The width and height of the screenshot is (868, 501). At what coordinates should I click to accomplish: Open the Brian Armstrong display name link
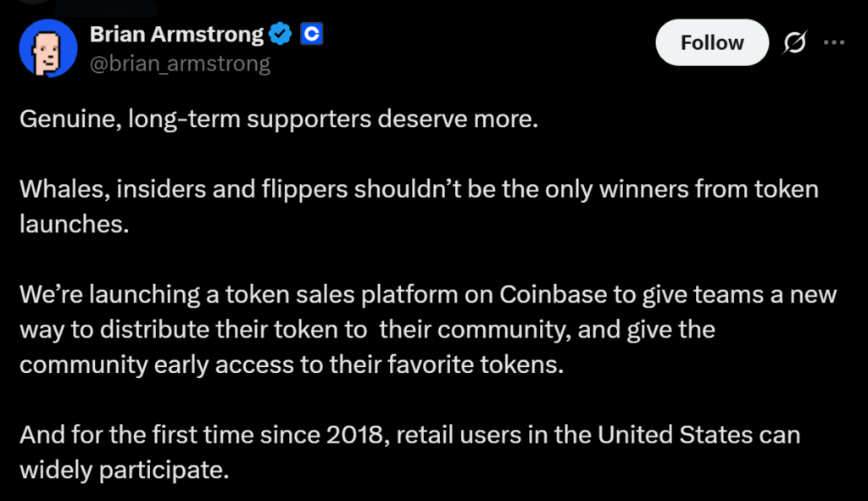pos(176,35)
